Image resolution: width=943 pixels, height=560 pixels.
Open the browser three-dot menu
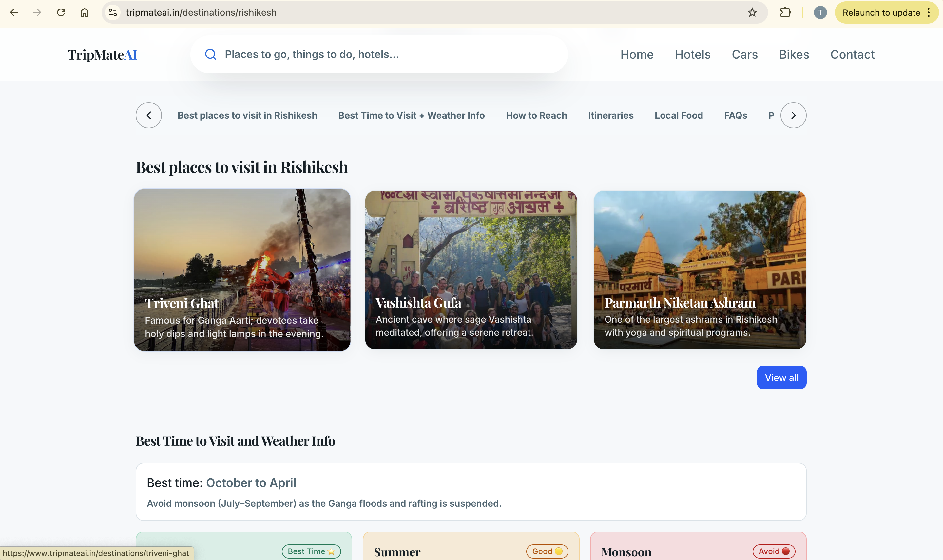pyautogui.click(x=929, y=12)
